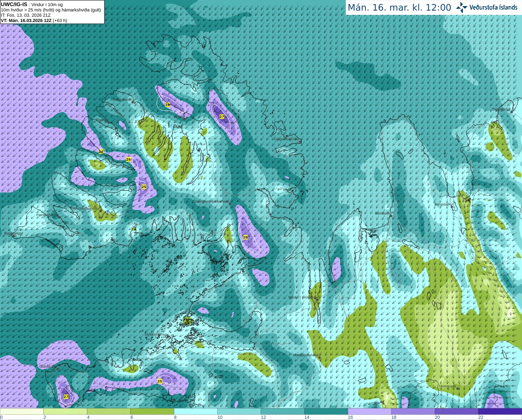
Task: Click the Patreksfjörður station label
Action: click(47, 214)
